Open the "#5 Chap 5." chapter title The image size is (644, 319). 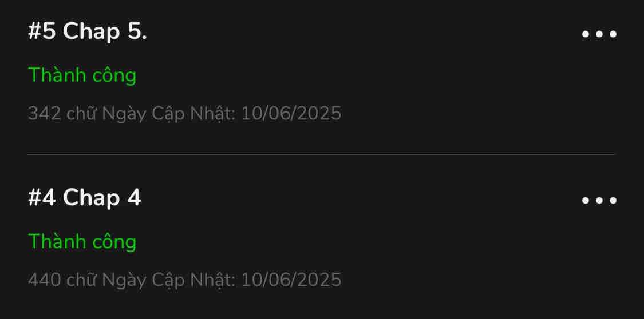87,32
